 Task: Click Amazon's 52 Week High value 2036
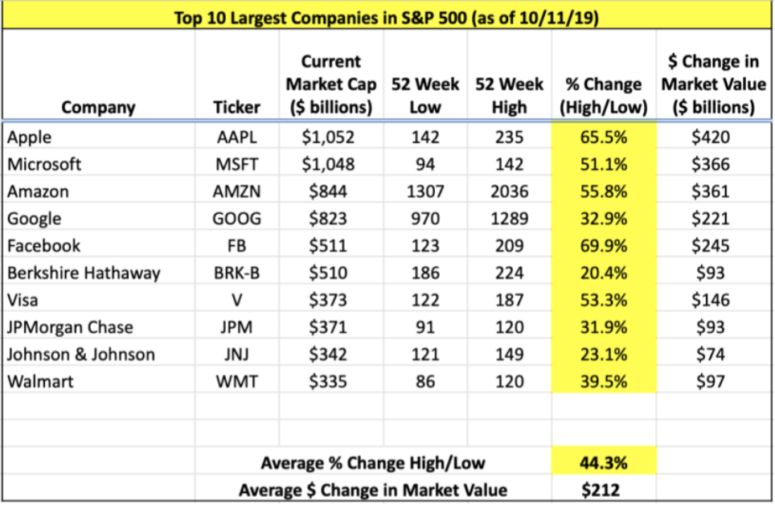510,192
